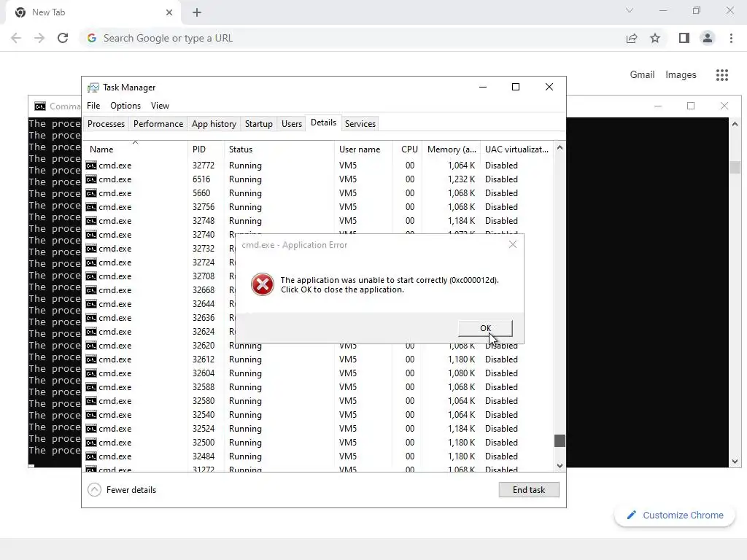The height and width of the screenshot is (560, 747).
Task: Open a new Chrome tab
Action: click(x=197, y=12)
